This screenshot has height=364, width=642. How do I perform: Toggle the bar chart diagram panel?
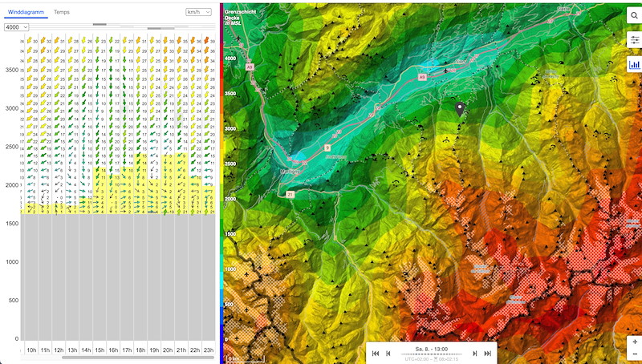(x=634, y=64)
